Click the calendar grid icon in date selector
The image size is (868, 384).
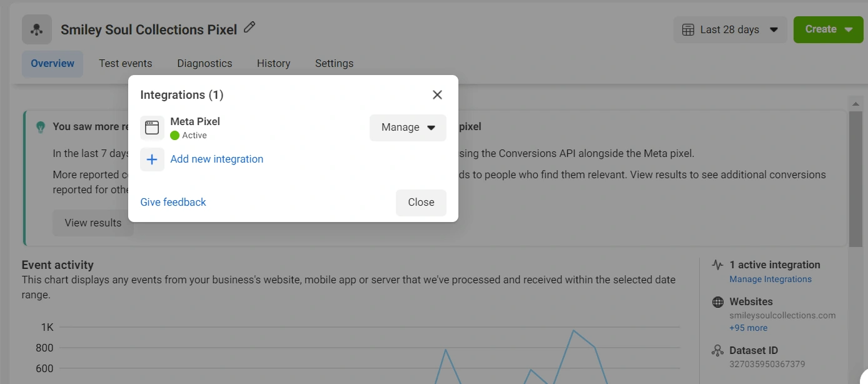tap(688, 30)
